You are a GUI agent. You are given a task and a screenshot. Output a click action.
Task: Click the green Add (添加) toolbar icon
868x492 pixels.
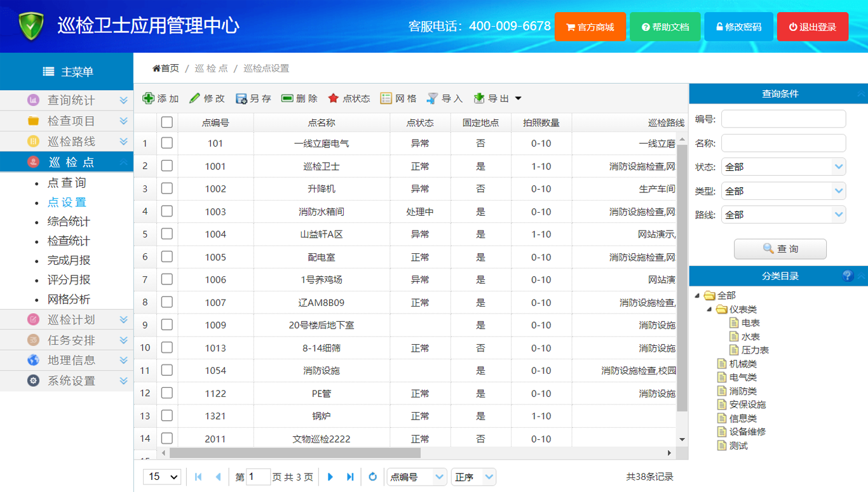tap(149, 98)
